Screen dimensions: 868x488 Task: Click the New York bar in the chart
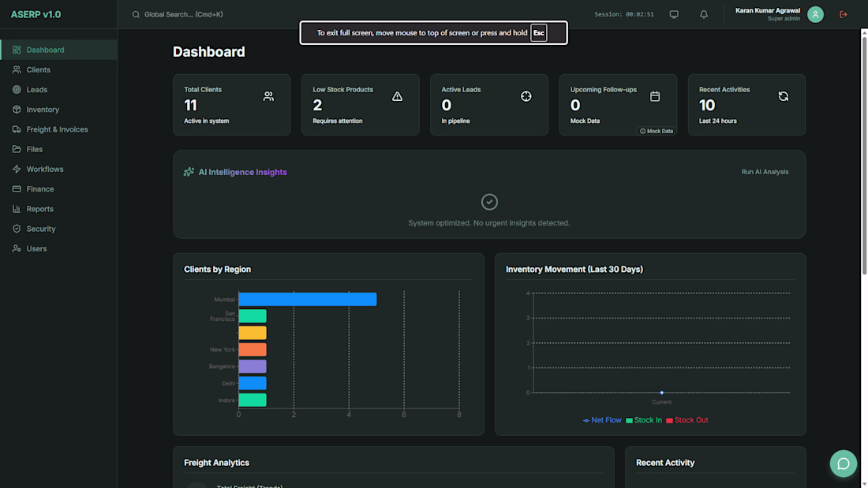click(253, 350)
